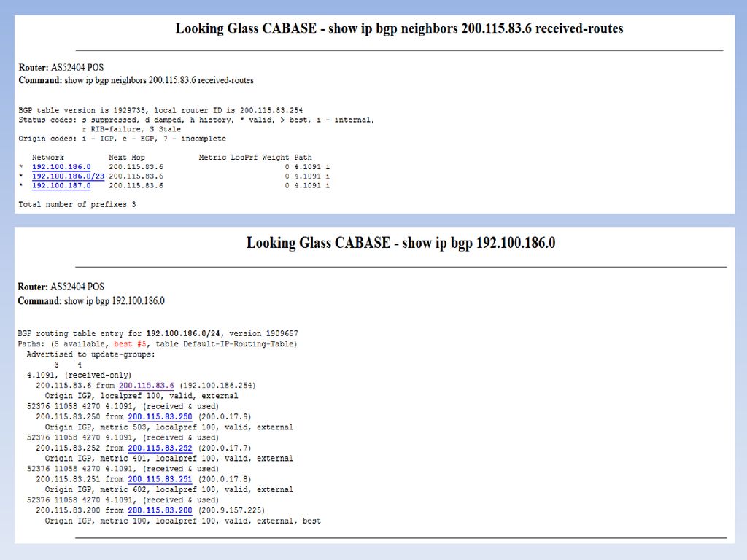Click the 'Next Hop' column header
The width and height of the screenshot is (747, 560).
[127, 157]
